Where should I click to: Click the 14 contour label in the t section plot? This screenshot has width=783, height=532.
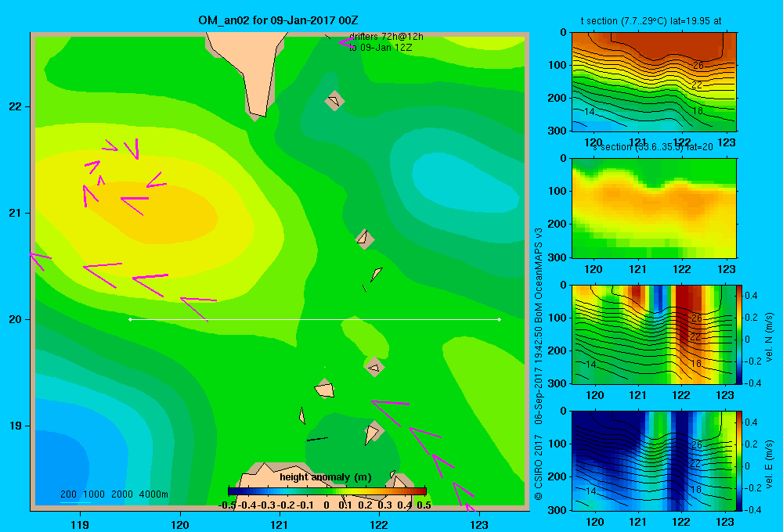pos(590,111)
